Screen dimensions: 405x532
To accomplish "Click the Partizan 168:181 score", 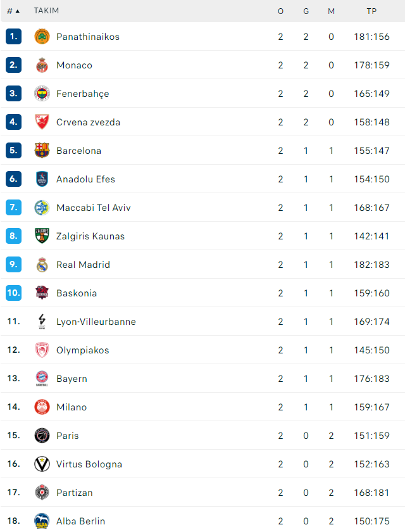I will click(372, 493).
